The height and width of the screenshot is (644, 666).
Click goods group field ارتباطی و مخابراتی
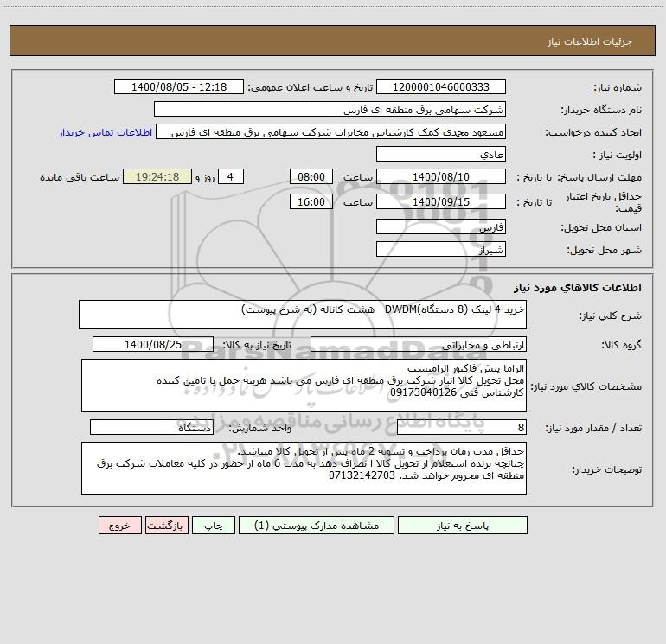(419, 344)
